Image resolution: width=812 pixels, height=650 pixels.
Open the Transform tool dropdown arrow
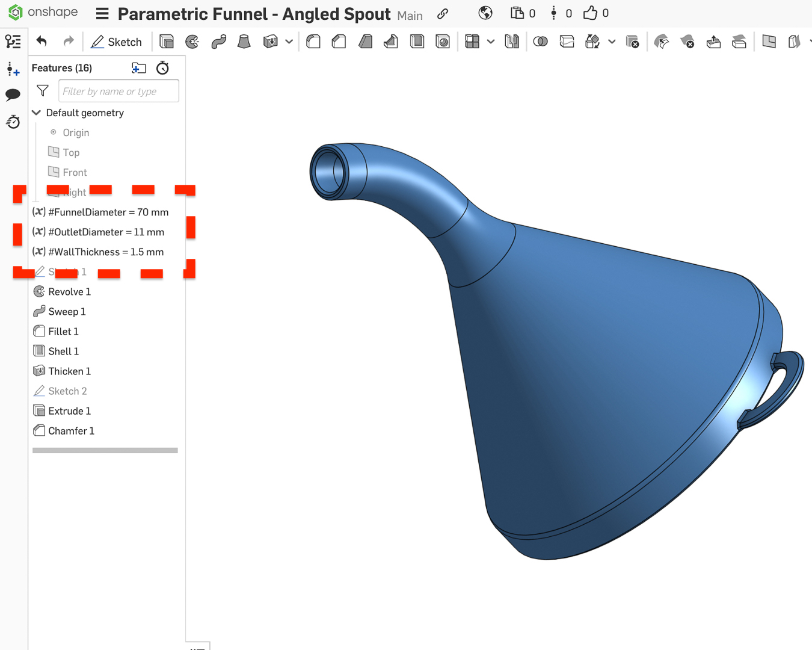point(612,41)
